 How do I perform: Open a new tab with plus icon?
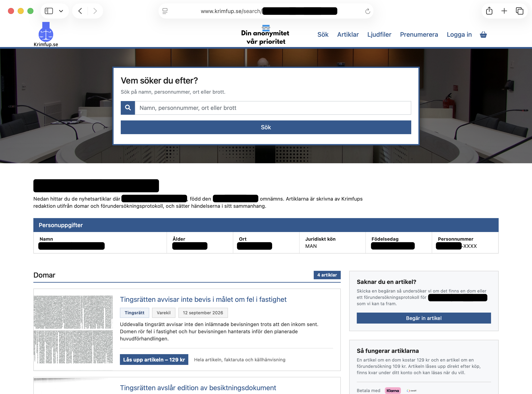[x=504, y=11]
